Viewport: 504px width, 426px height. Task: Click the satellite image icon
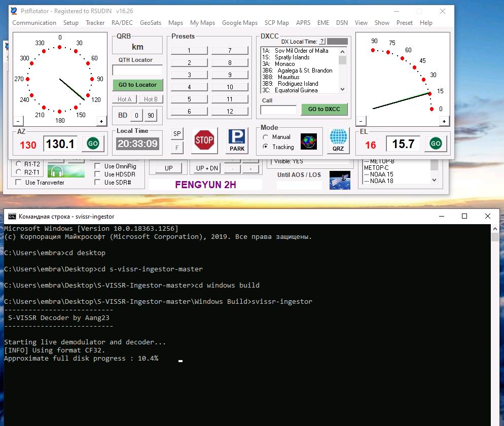(340, 181)
